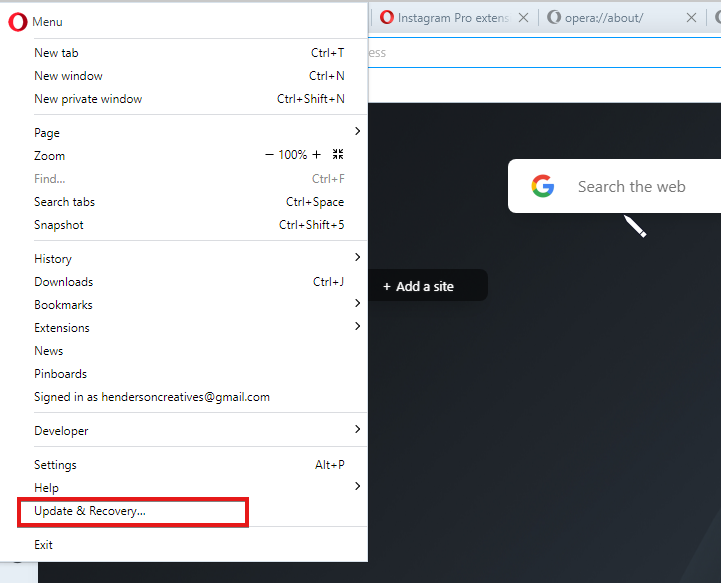Click the Opera logo Menu button

click(x=35, y=22)
